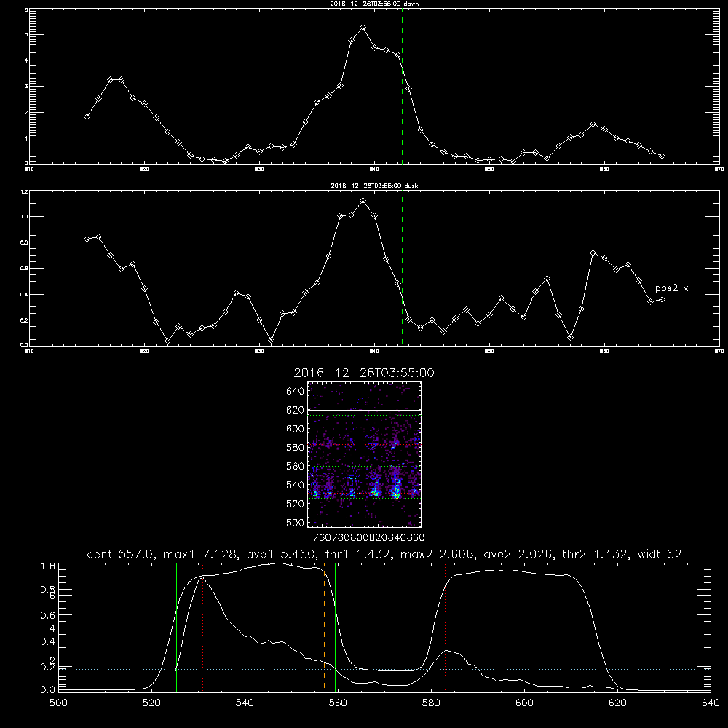The image size is (728, 728).
Task: Click the green vertical line near 614 in bottom plot
Action: [x=590, y=628]
